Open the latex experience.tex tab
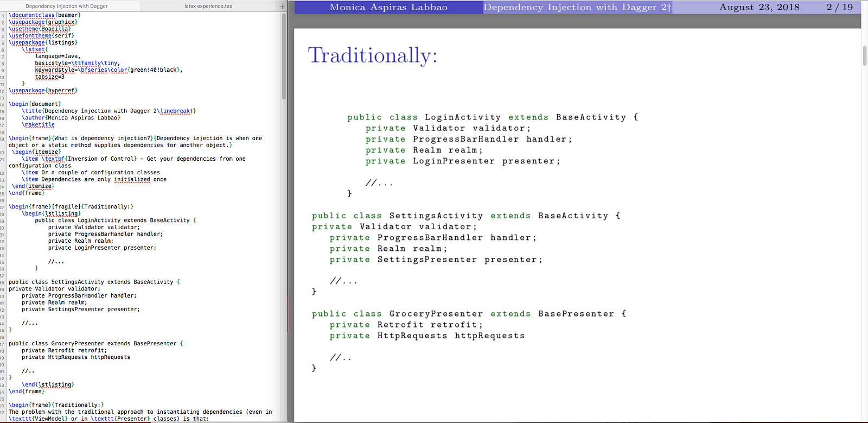 tap(208, 6)
